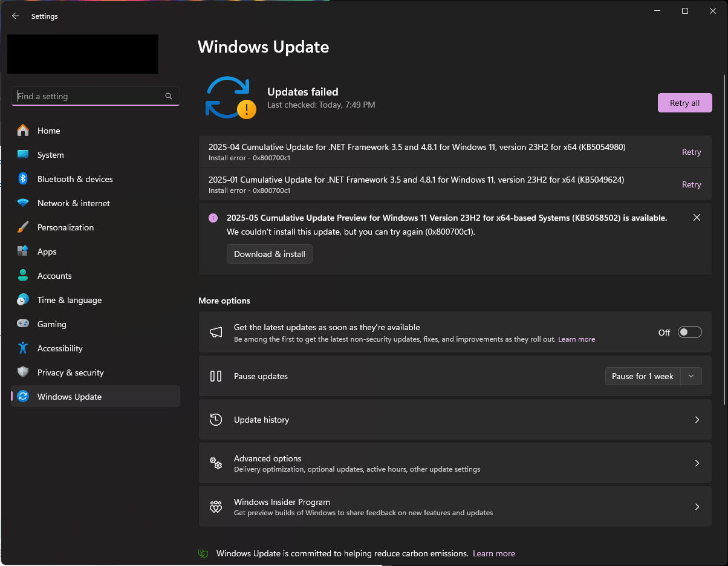Image resolution: width=728 pixels, height=566 pixels.
Task: Go to Network & internet
Action: [x=96, y=203]
